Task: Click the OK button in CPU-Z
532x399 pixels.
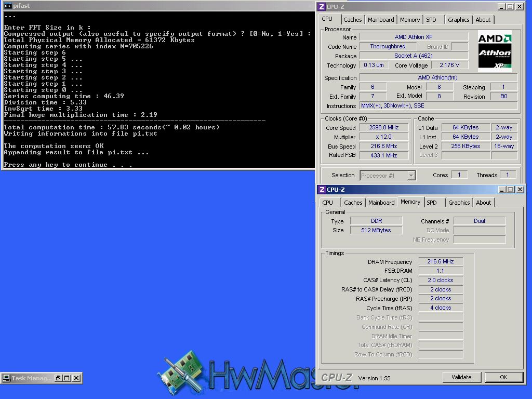Action: coord(503,377)
